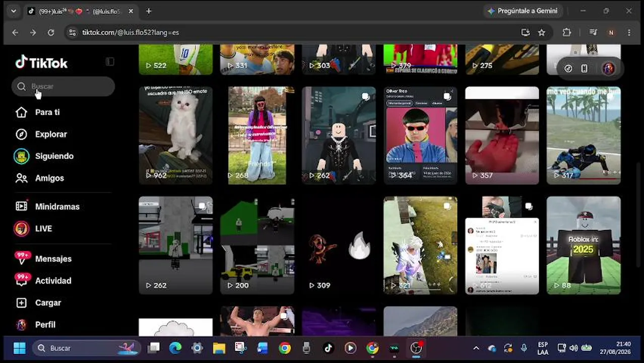Image resolution: width=644 pixels, height=363 pixels.
Task: Open OBS Studio from the taskbar
Action: 416,348
